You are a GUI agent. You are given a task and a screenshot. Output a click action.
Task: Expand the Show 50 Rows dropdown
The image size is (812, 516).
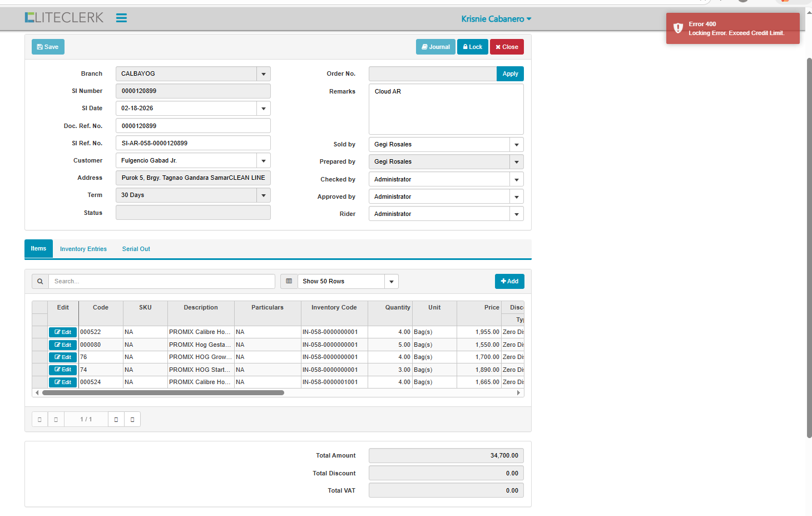(392, 282)
